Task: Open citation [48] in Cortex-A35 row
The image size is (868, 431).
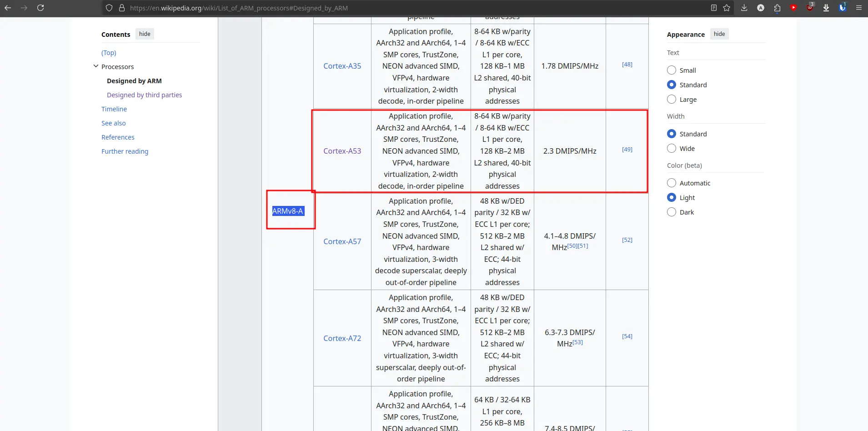Action: (x=627, y=65)
